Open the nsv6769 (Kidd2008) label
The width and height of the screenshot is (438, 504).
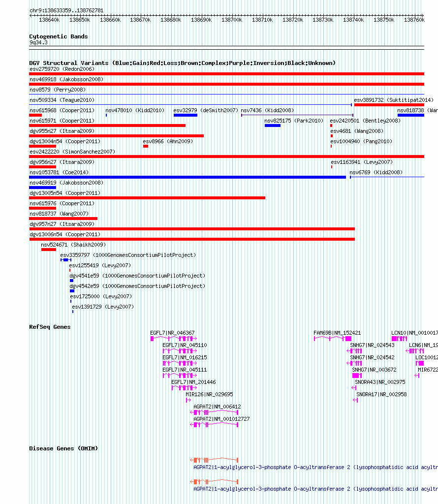[x=376, y=172]
